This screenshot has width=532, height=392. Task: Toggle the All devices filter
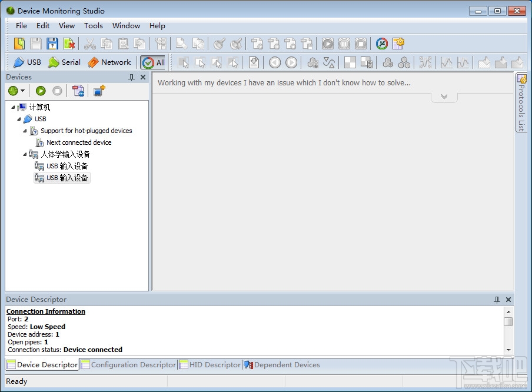point(153,62)
